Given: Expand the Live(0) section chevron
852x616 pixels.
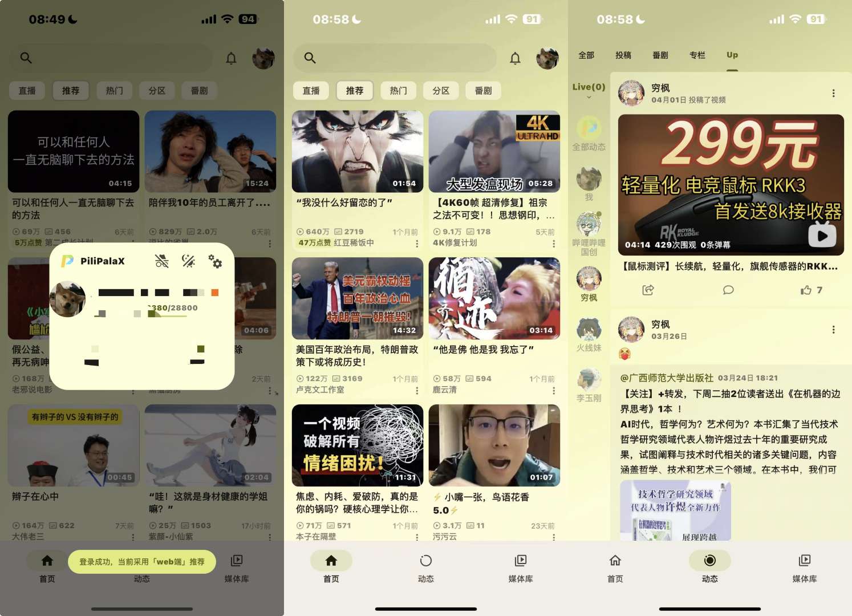Looking at the screenshot, I should [x=589, y=98].
